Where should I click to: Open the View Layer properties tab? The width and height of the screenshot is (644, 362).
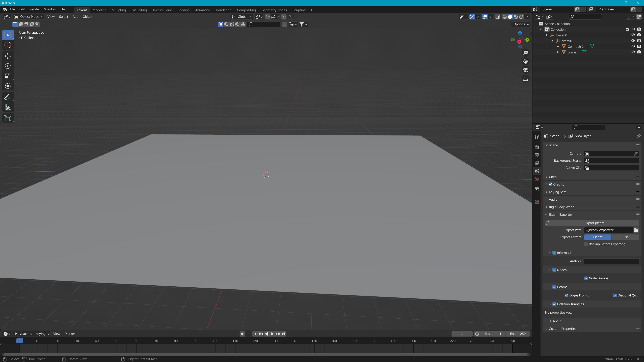point(536,163)
